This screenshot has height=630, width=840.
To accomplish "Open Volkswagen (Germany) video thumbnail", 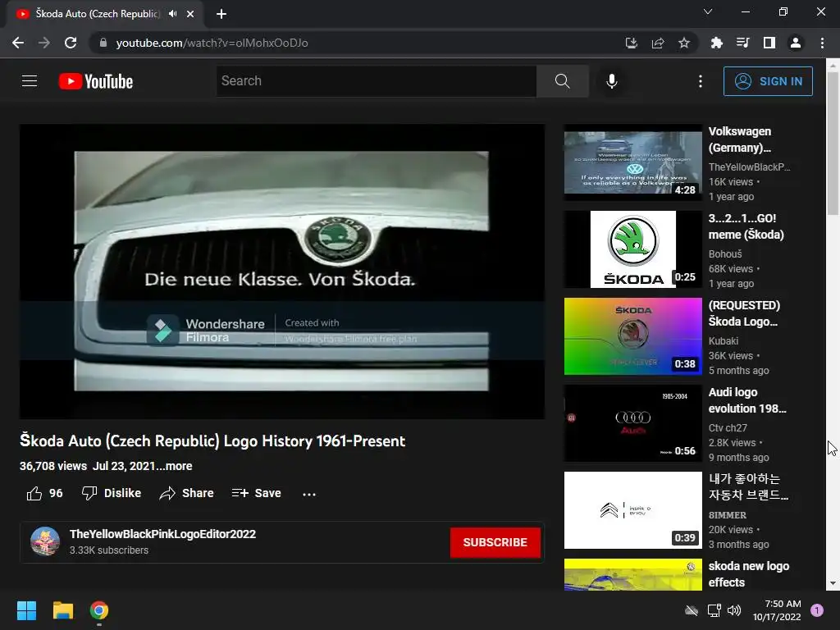I will point(632,162).
